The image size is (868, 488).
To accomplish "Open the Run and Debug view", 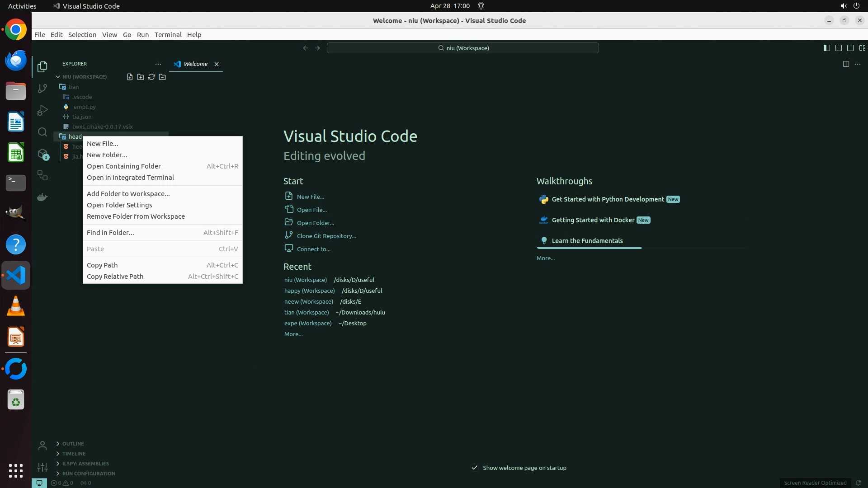I will click(42, 110).
